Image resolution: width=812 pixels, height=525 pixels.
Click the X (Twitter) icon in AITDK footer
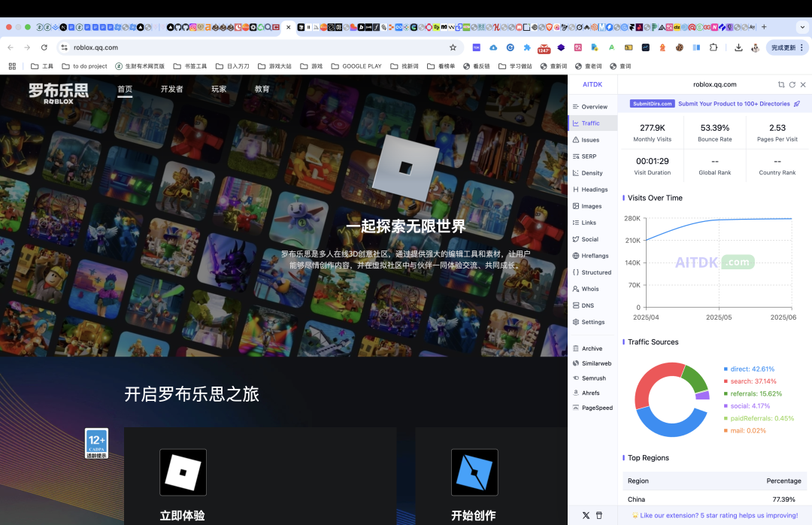click(x=586, y=516)
